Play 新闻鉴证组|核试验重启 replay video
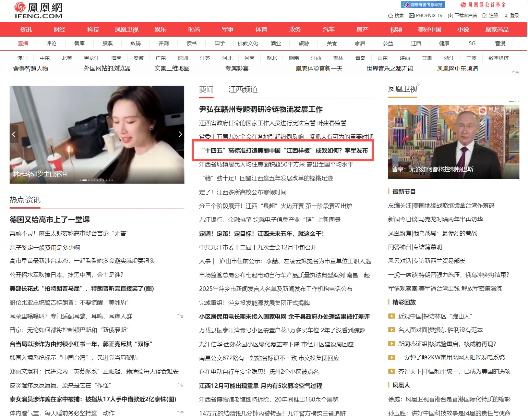The image size is (528, 420). [392, 344]
